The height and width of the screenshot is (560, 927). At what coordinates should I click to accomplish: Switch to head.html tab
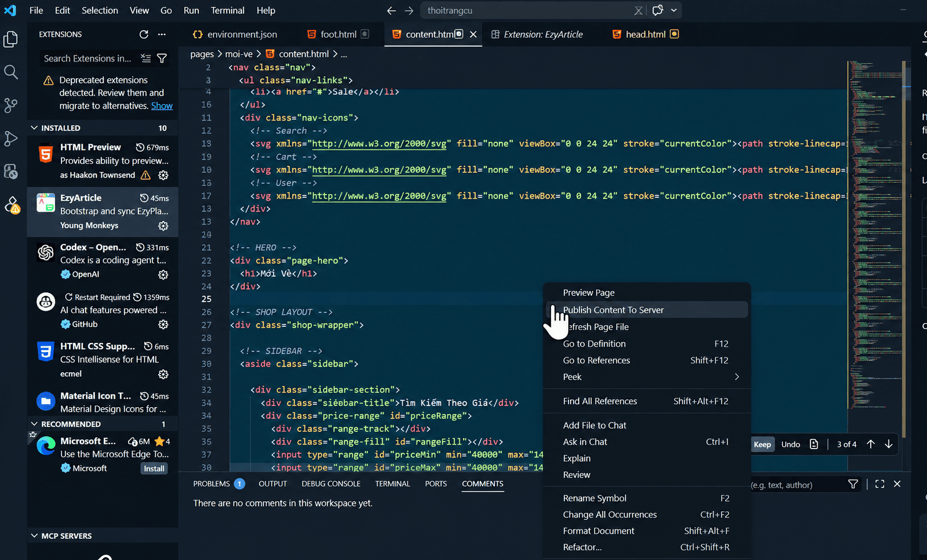pos(645,34)
